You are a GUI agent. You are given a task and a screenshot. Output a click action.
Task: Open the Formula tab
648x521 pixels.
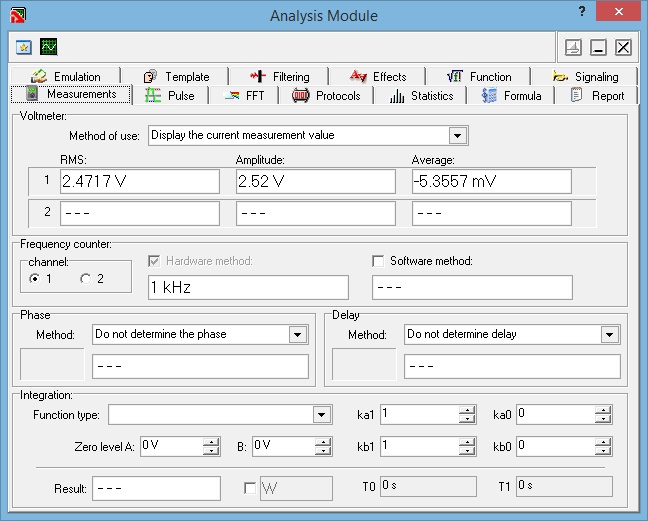click(x=511, y=95)
